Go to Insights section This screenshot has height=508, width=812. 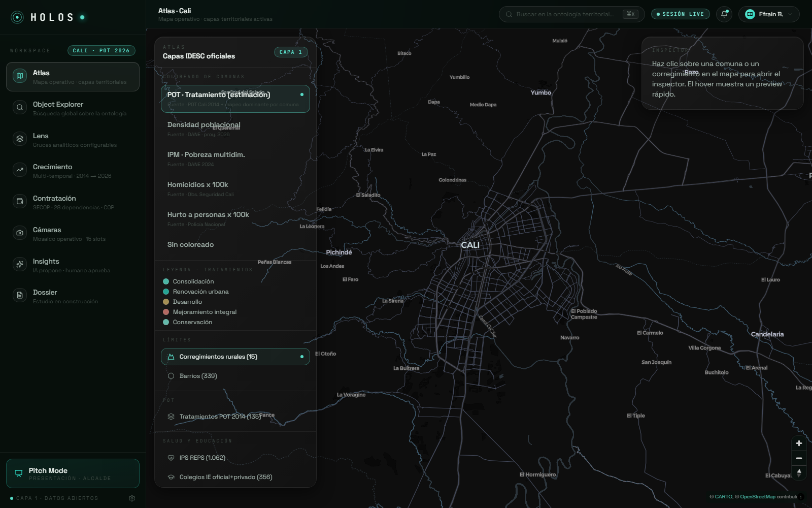point(73,265)
